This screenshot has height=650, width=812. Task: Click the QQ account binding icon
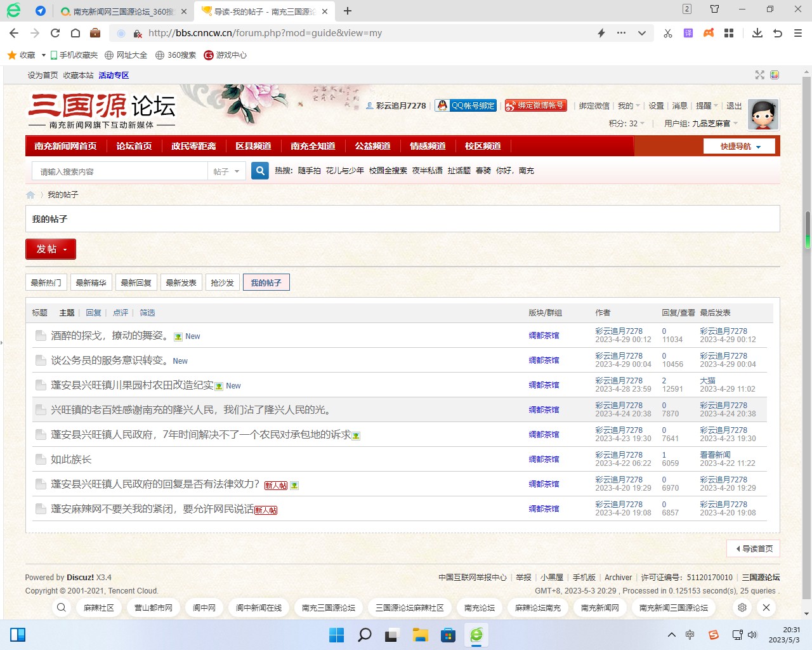[x=466, y=105]
